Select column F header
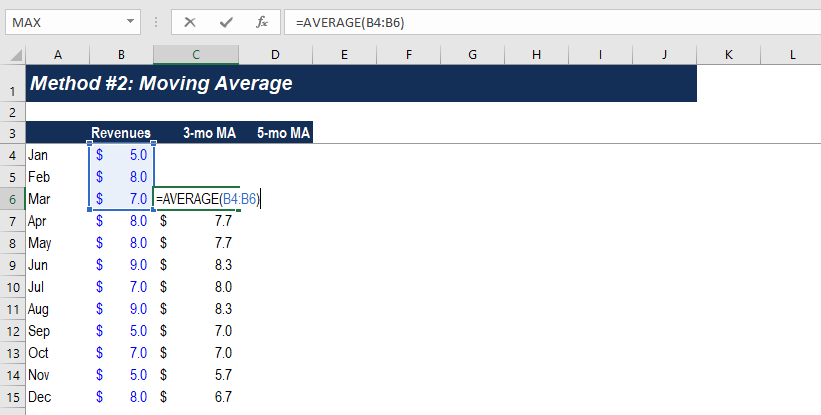 pos(408,54)
